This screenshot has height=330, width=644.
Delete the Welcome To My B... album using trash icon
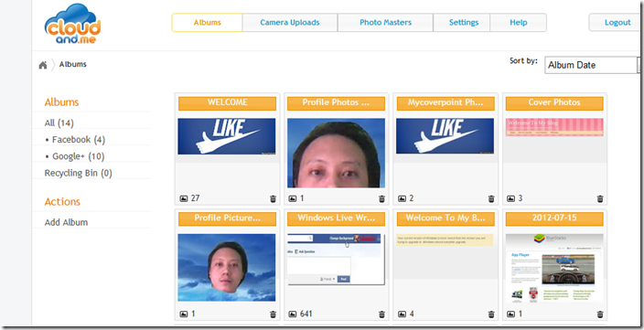[491, 314]
